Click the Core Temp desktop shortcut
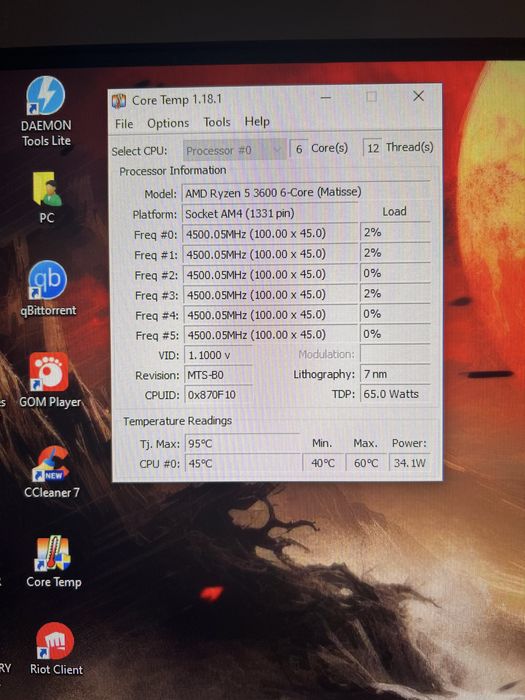The image size is (525, 700). [x=53, y=562]
